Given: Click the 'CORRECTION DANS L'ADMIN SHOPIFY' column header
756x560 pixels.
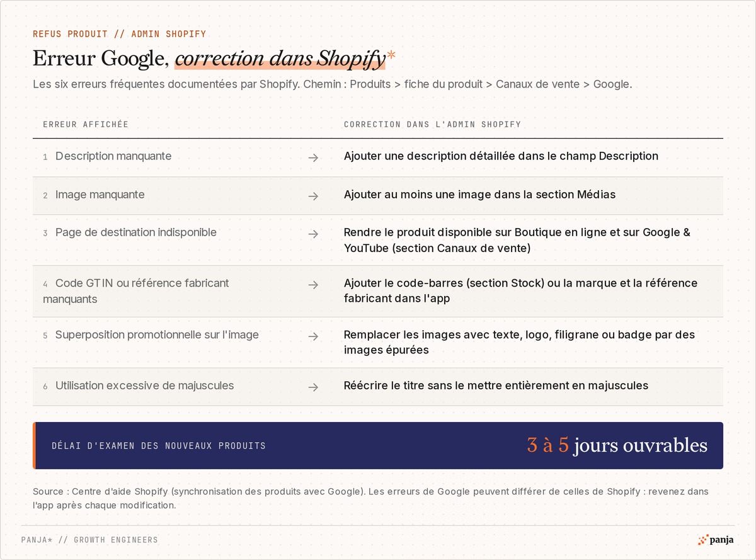Looking at the screenshot, I should tap(432, 124).
